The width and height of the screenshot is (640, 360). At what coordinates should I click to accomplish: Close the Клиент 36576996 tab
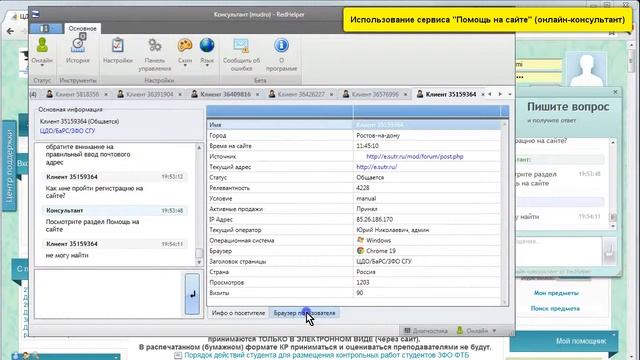click(x=405, y=95)
